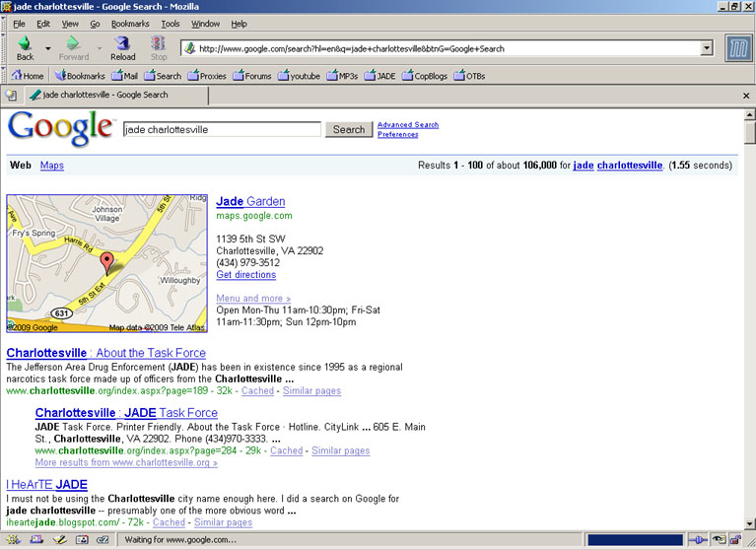Click the Navigator icon in status bar
756x550 pixels.
13,540
